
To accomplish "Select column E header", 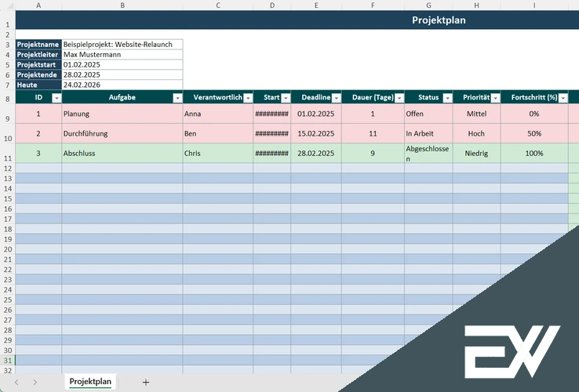I will click(316, 5).
